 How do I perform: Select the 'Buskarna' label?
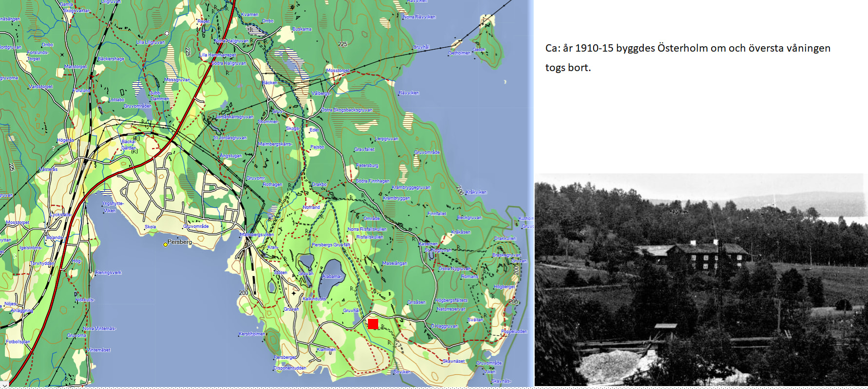pyautogui.click(x=302, y=29)
